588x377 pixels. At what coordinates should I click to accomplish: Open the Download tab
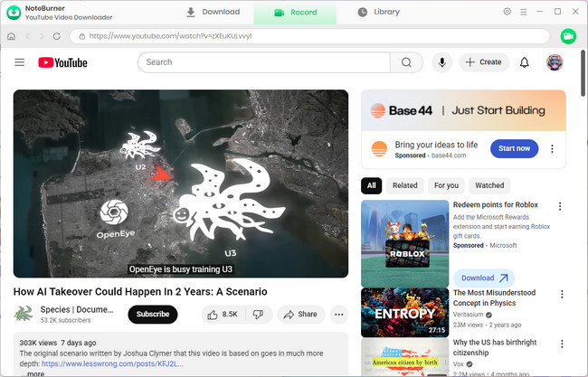point(213,12)
